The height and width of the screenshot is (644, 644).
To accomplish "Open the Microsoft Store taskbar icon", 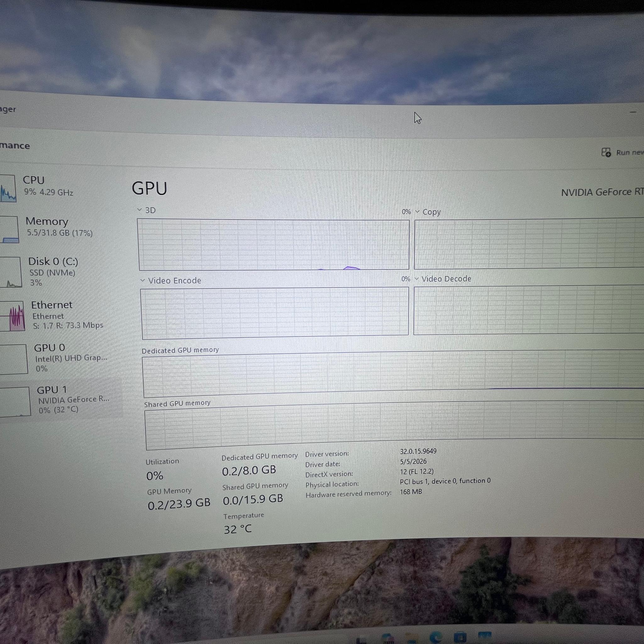I will coord(460,637).
